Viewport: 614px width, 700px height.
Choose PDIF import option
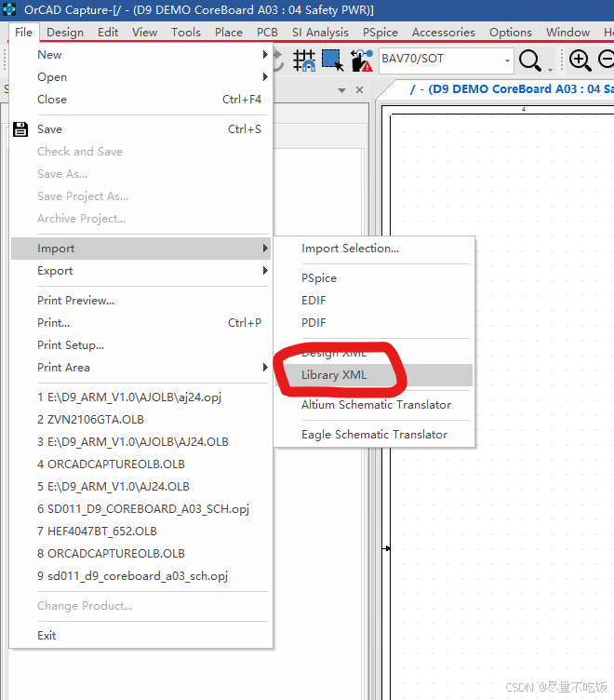click(x=374, y=323)
